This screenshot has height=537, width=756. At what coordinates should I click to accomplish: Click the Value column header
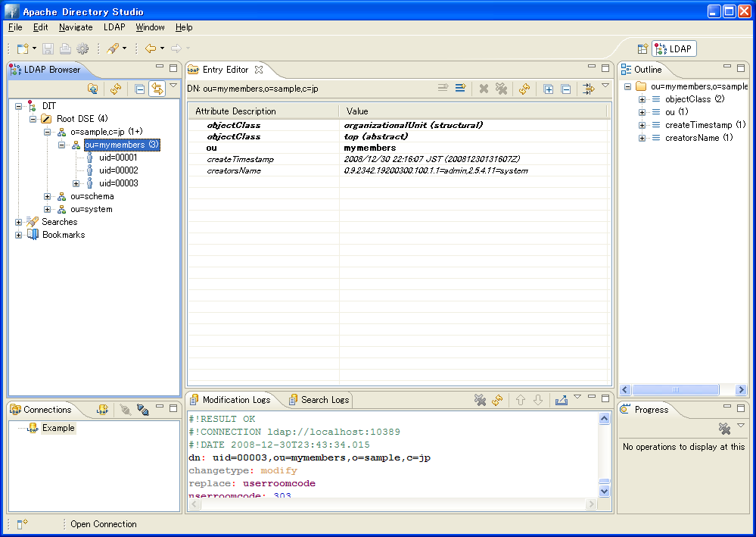pos(472,111)
